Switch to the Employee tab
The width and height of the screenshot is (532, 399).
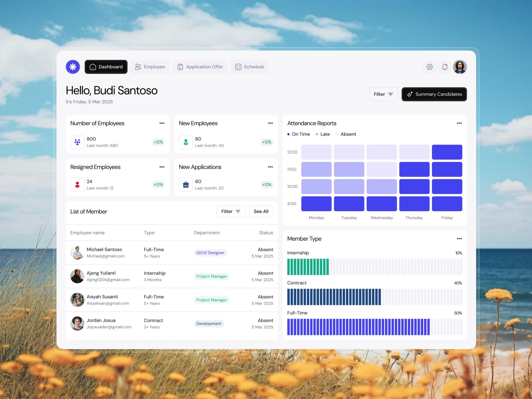[150, 67]
